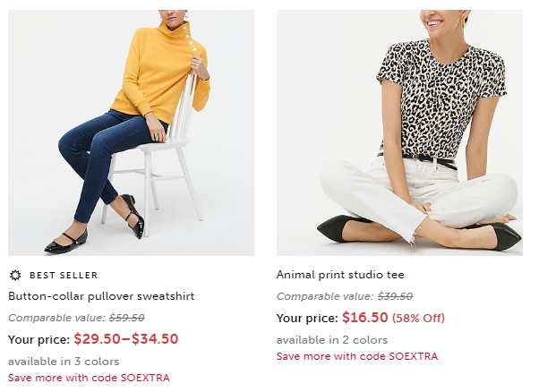Image resolution: width=539 pixels, height=392 pixels.
Task: Click 'available in 3 colors' under sweatshirt
Action: [64, 362]
